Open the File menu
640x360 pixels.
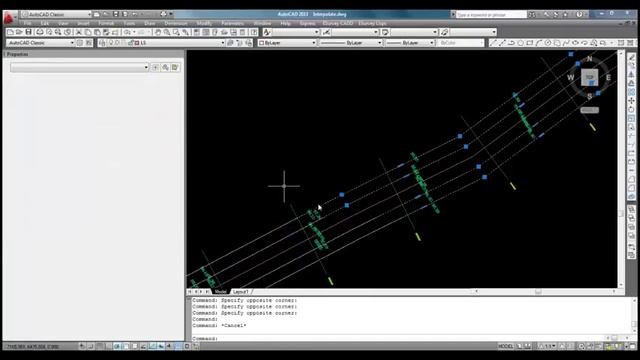point(27,23)
